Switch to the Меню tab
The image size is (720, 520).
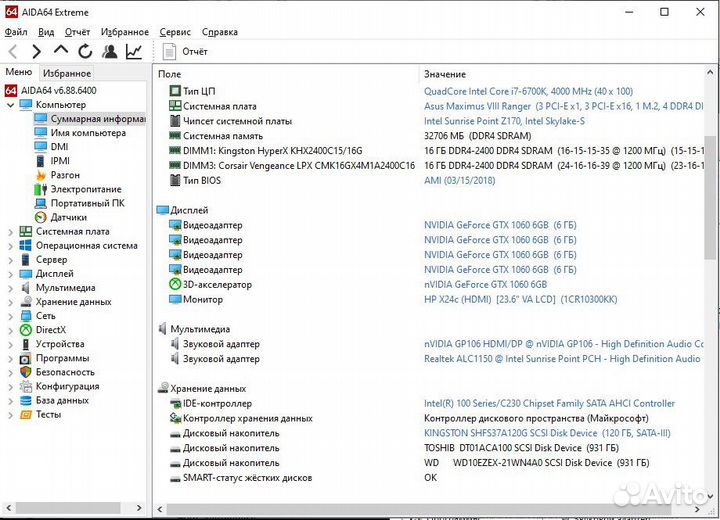point(19,72)
